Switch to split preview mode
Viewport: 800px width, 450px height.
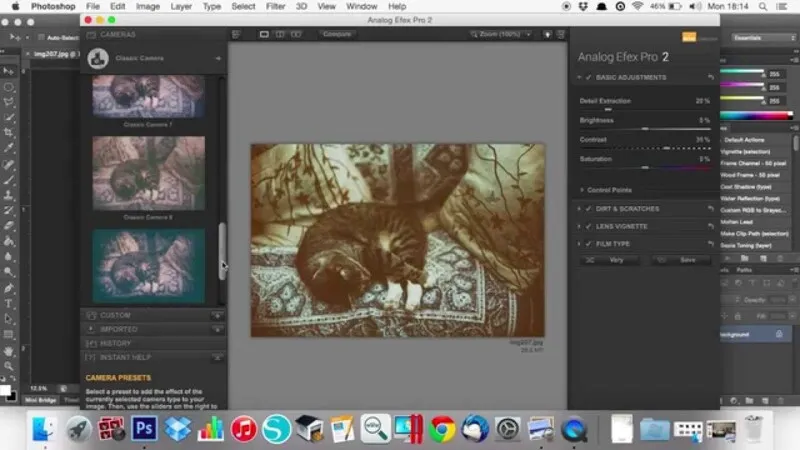click(280, 34)
